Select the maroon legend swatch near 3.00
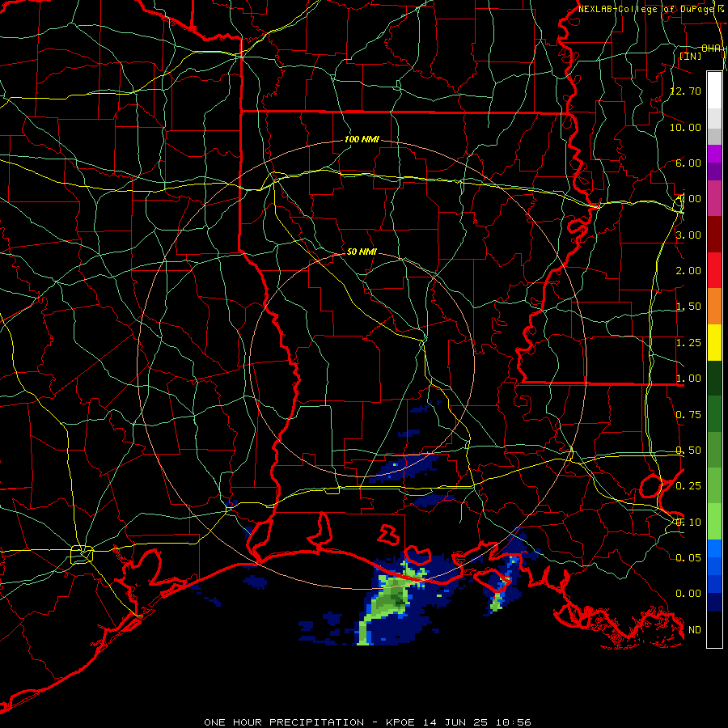Image resolution: width=728 pixels, height=728 pixels. [714, 235]
